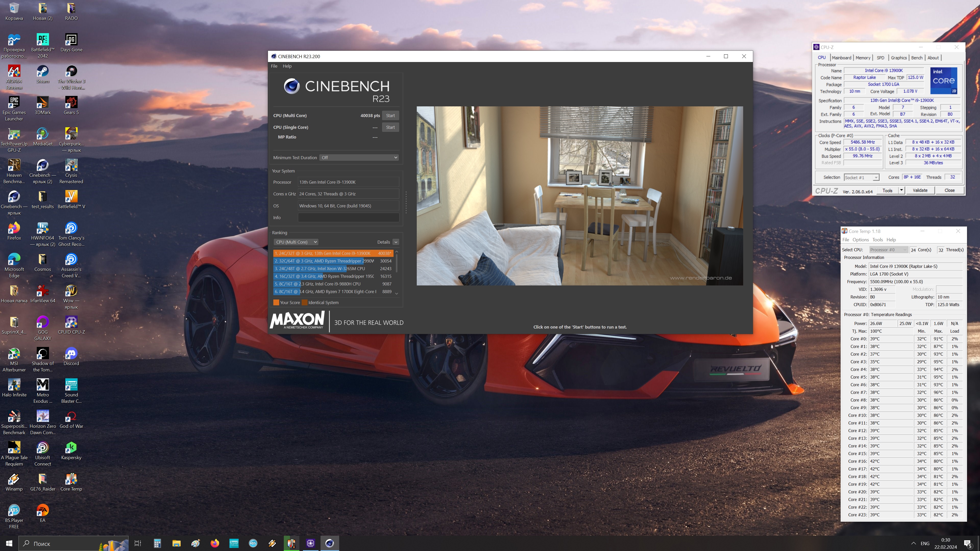Start the CPU (Single Core) test
This screenshot has height=551, width=980.
(x=390, y=127)
